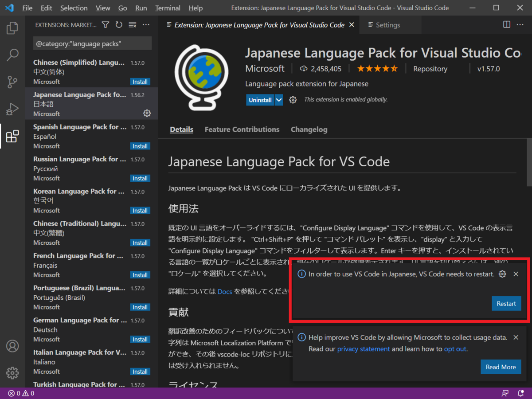Install the Italian Language Pack
This screenshot has height=399, width=532.
point(140,372)
